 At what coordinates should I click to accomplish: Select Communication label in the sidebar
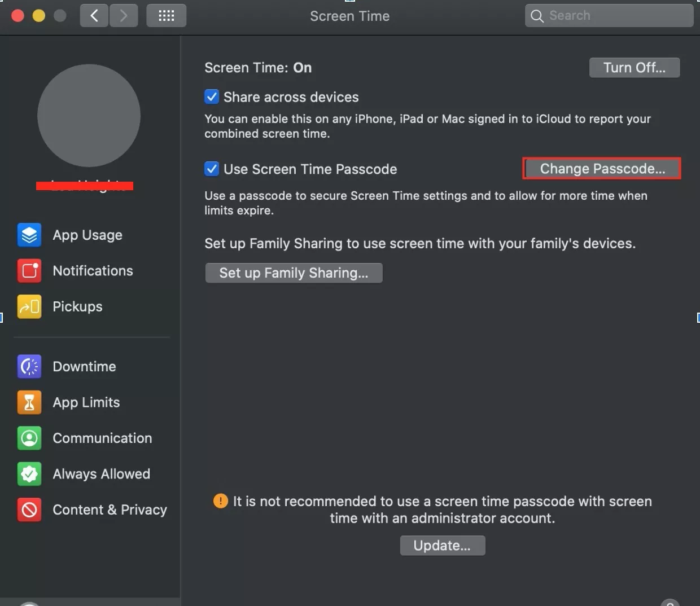tap(102, 438)
